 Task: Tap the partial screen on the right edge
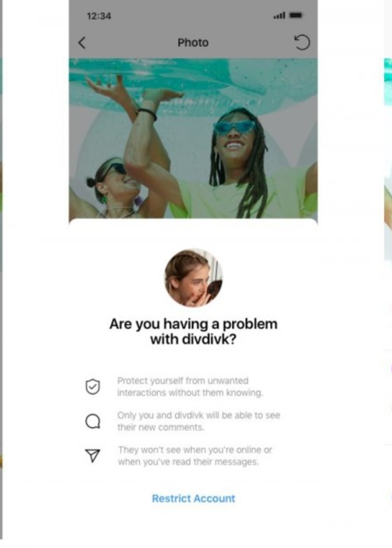pos(388,273)
